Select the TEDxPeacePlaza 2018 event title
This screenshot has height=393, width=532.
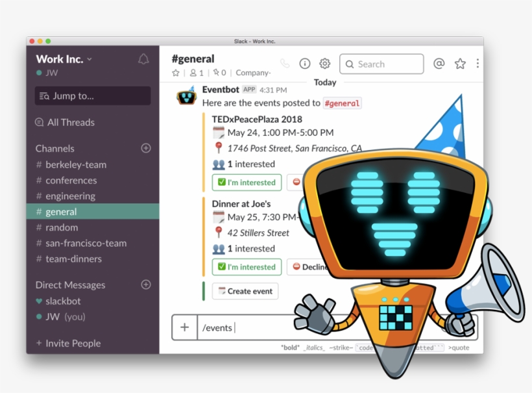tap(257, 120)
